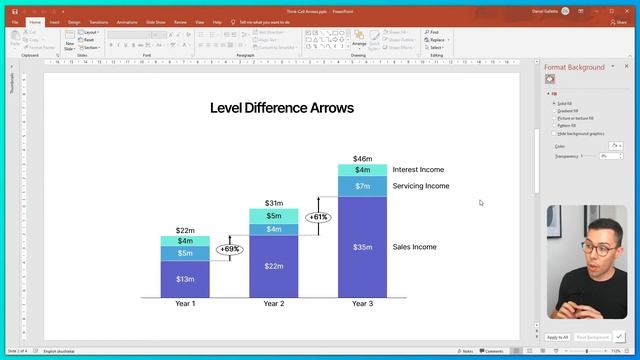Click the Copy command in Clipboard group

tap(31, 40)
